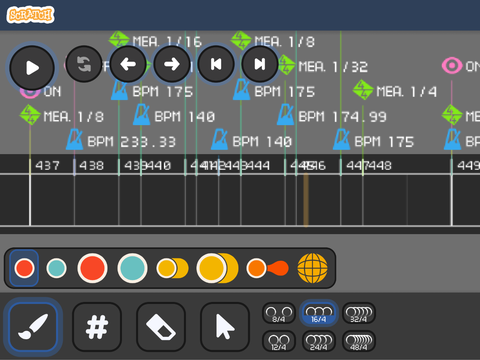Set note division to 12/4

click(279, 341)
